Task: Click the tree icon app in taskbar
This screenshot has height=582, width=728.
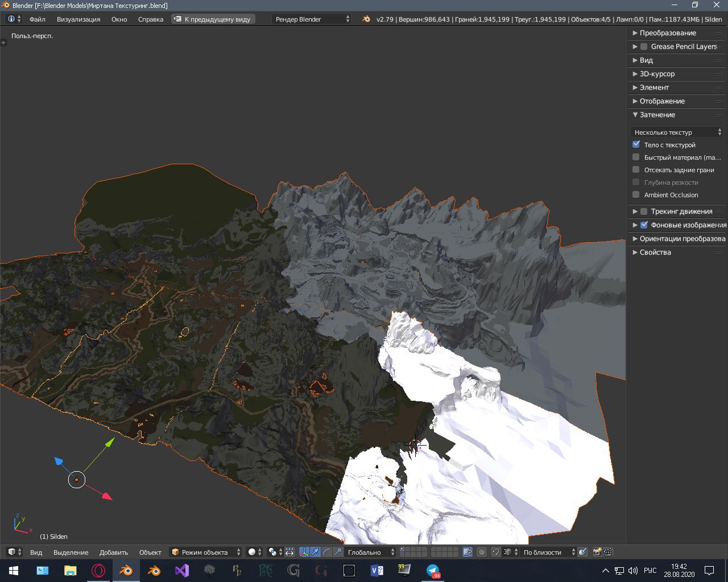Action: pos(209,570)
